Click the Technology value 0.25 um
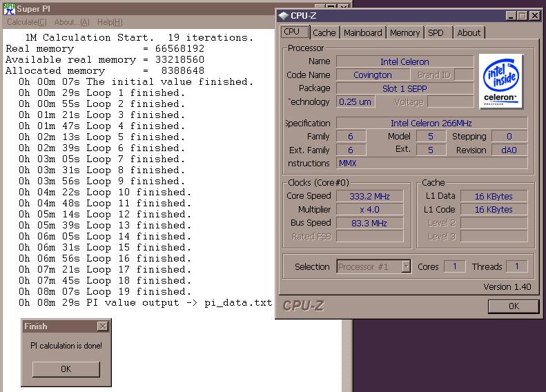Viewport: 546px width, 392px height. pos(355,101)
